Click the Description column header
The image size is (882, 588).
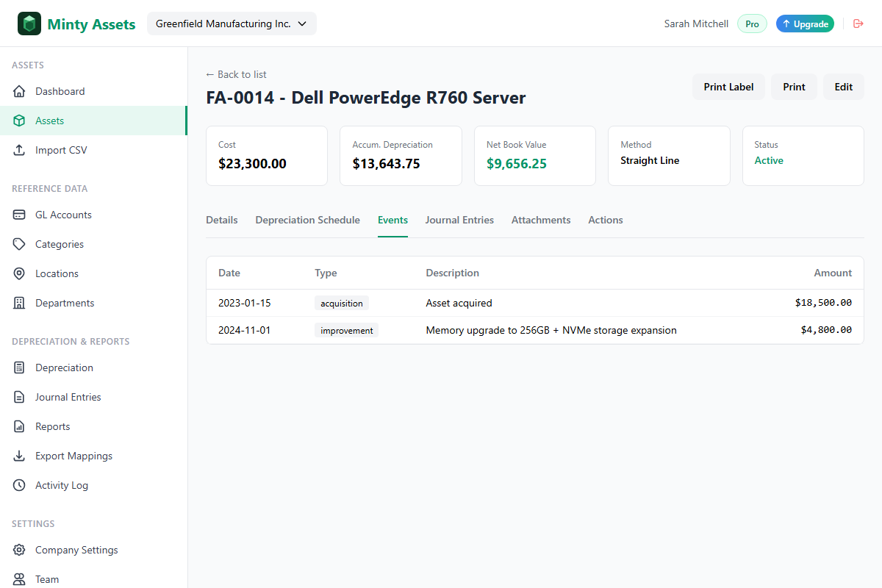pos(452,273)
